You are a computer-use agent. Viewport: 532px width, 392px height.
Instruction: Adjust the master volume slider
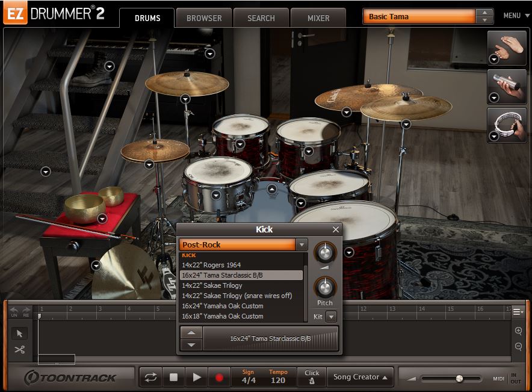[x=459, y=378]
